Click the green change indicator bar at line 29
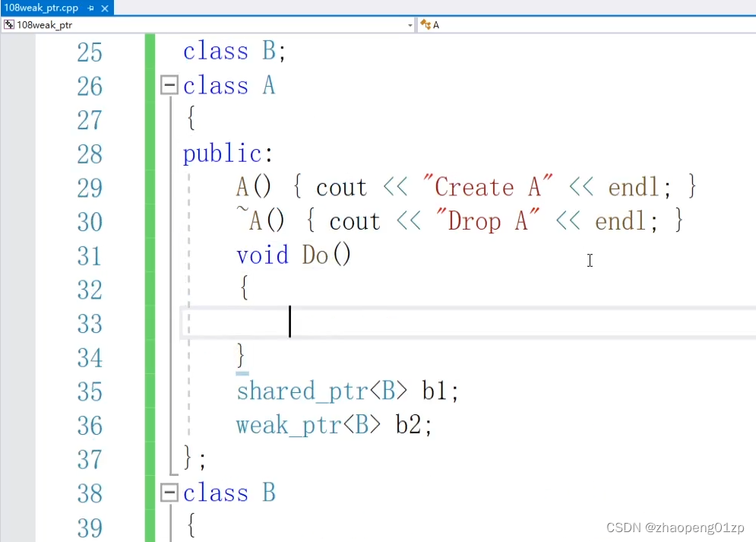Viewport: 756px width, 542px height. point(150,187)
